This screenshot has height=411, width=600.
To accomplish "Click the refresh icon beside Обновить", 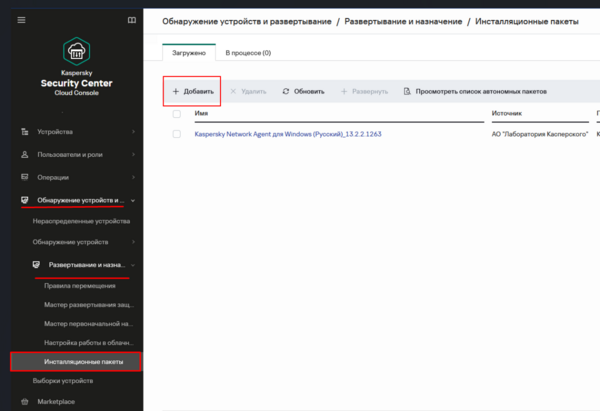I will [x=286, y=91].
